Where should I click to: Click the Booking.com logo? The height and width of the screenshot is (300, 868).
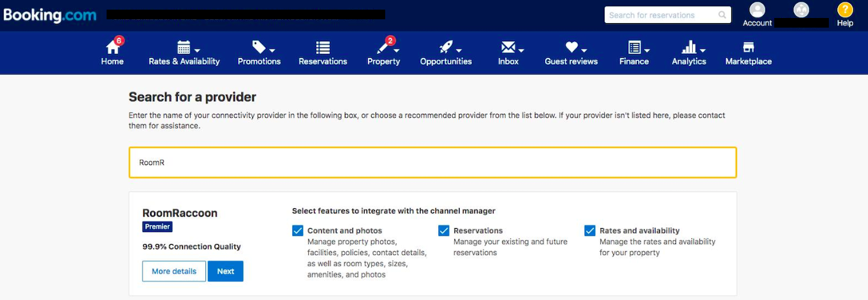coord(50,15)
